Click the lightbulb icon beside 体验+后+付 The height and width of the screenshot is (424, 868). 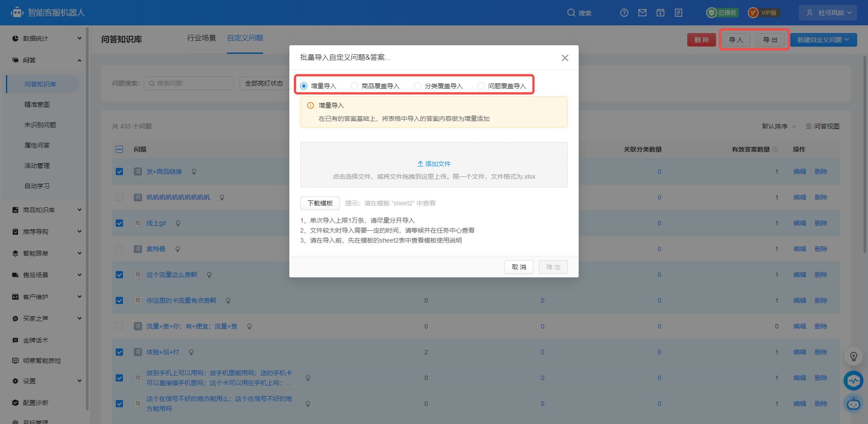(191, 352)
